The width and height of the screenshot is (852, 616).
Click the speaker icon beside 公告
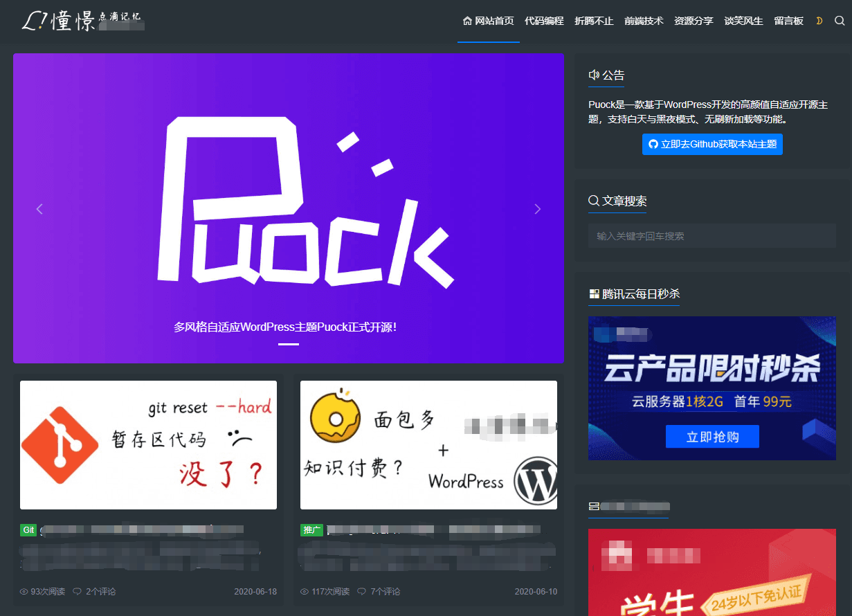click(594, 75)
